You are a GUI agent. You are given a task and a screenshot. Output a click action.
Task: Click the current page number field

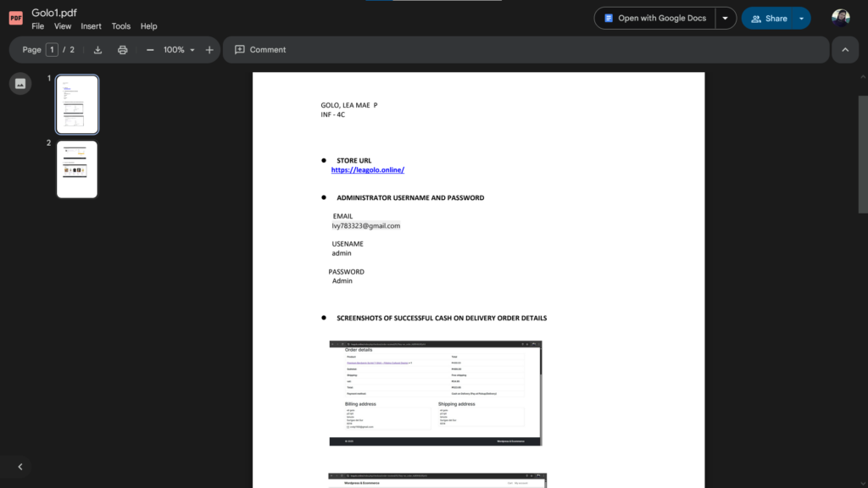[x=52, y=50]
